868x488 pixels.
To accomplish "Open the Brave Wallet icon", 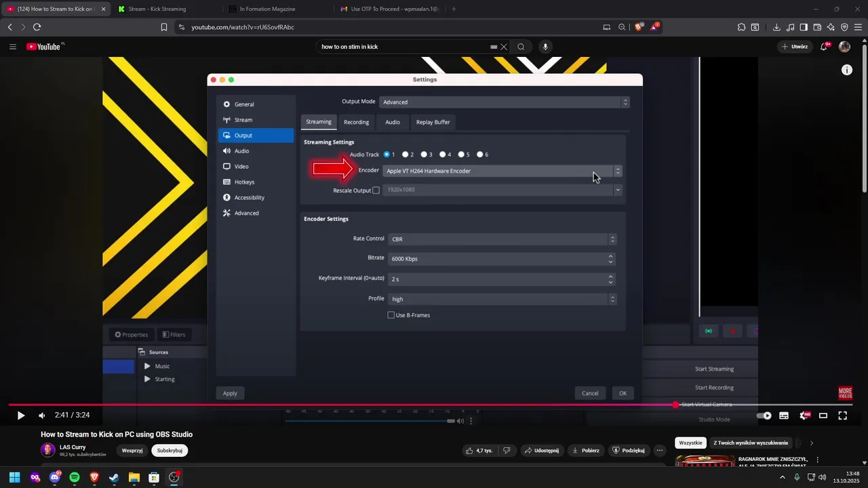I will (817, 27).
